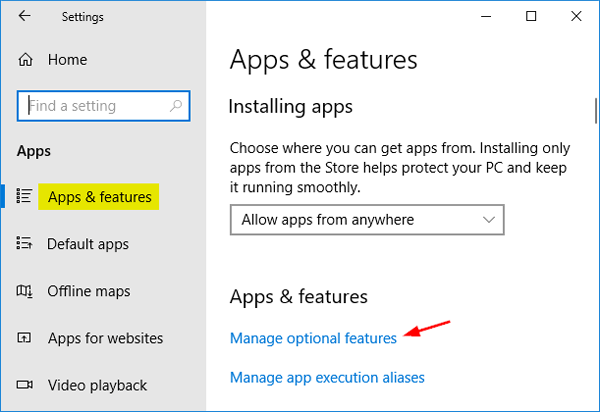Click the Apps for websites icon
The image size is (600, 412).
coord(26,338)
